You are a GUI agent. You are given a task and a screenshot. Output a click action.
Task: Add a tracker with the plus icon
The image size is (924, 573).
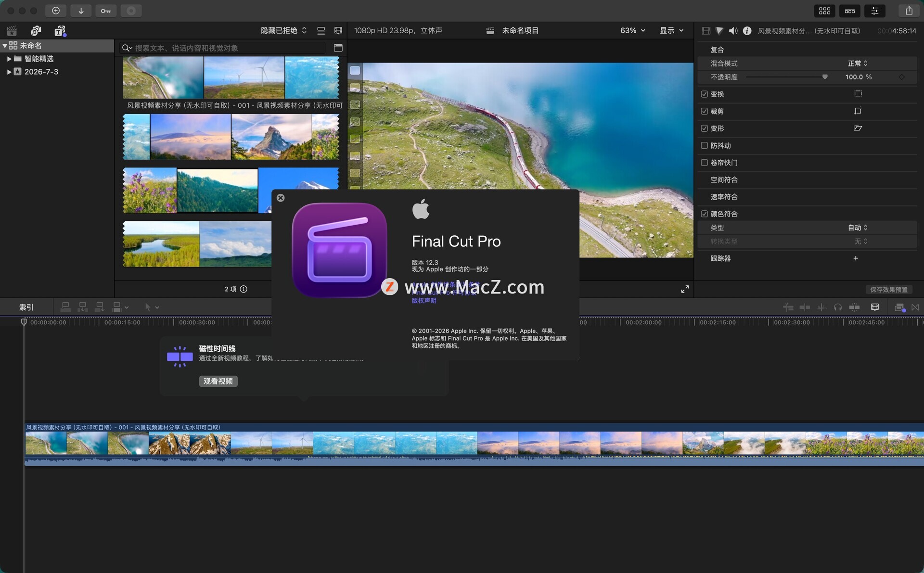tap(856, 258)
